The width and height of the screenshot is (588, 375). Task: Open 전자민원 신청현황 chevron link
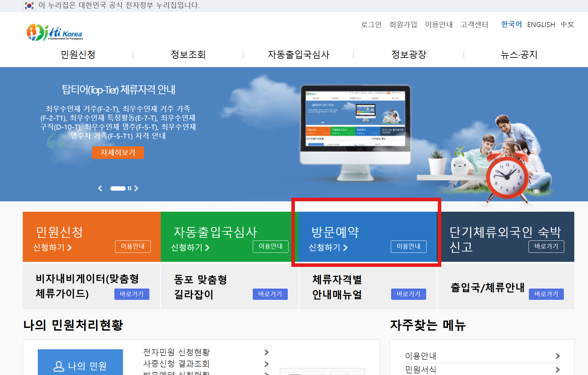pos(266,352)
